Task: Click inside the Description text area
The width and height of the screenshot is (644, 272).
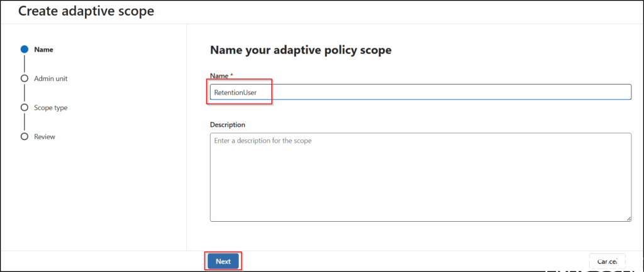Action: tap(420, 182)
